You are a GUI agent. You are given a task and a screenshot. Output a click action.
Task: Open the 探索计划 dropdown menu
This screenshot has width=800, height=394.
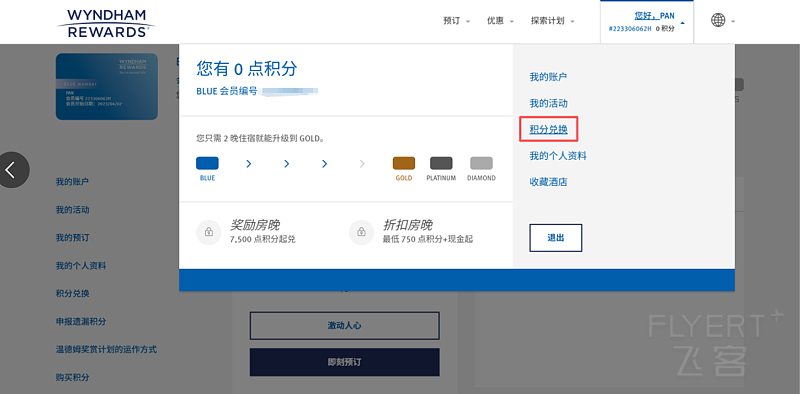point(553,21)
